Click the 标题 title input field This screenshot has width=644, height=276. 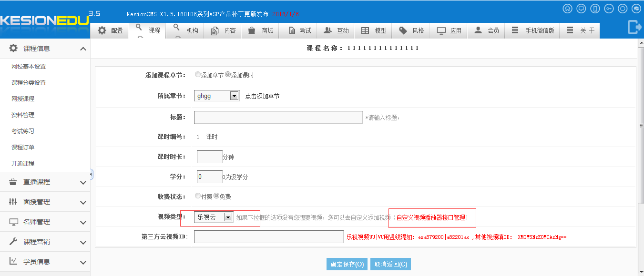click(278, 117)
